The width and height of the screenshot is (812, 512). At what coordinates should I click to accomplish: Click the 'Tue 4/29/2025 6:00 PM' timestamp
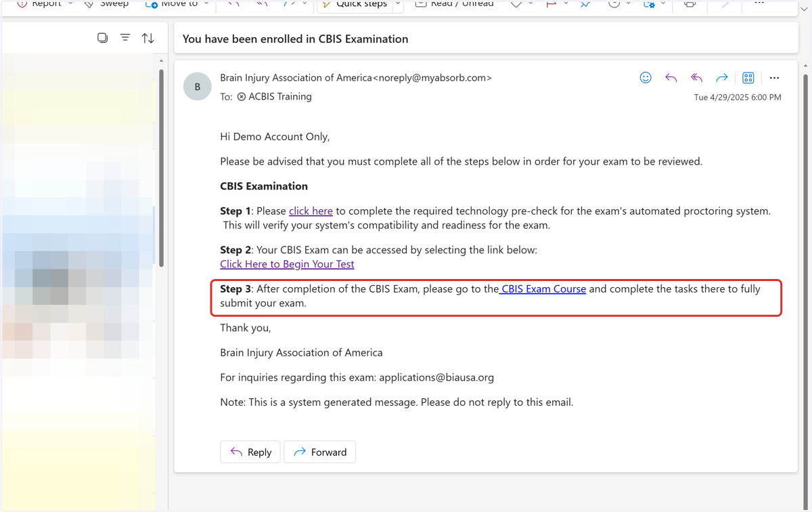738,98
